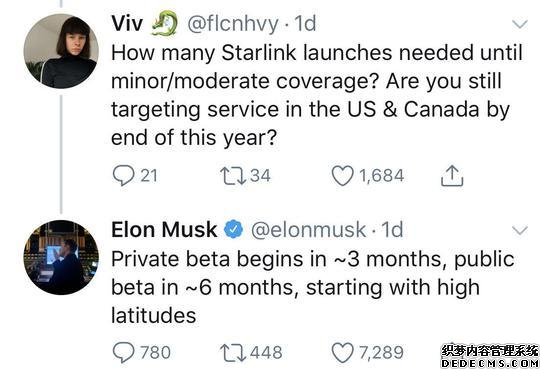Image resolution: width=550 pixels, height=378 pixels.
Task: Retweet Viv's tweet about Starlink launches
Action: [x=233, y=176]
